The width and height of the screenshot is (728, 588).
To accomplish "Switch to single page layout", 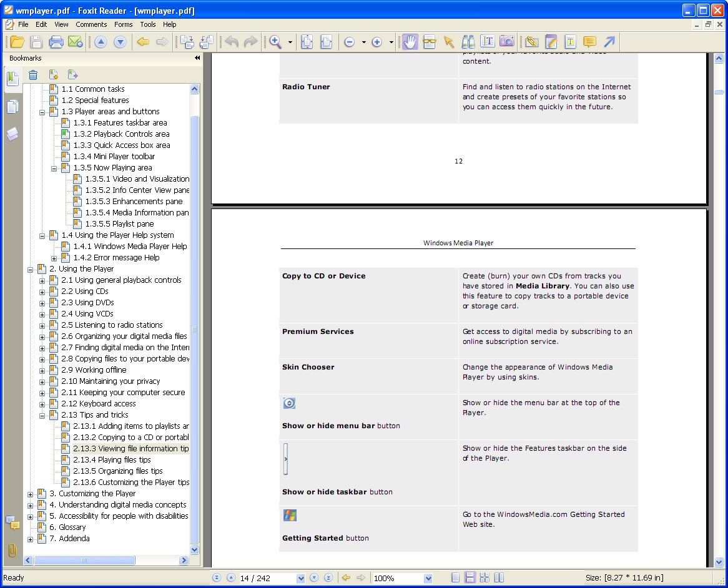I will (x=456, y=578).
